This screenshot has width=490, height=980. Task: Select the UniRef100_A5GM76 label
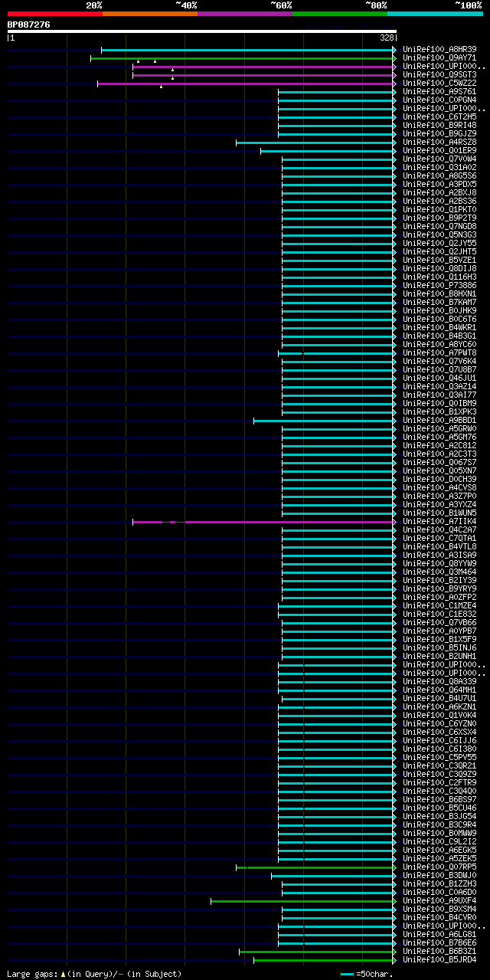click(x=439, y=437)
